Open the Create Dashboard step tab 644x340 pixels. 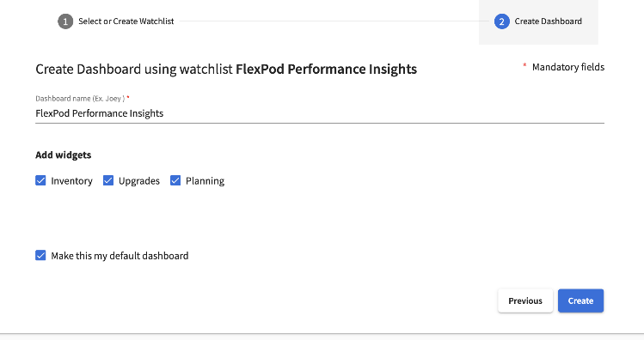538,21
